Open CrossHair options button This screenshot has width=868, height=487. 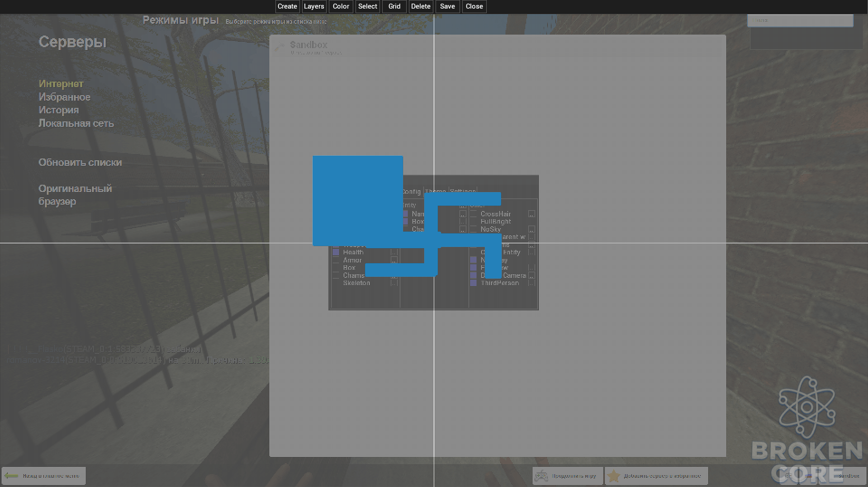(x=531, y=214)
